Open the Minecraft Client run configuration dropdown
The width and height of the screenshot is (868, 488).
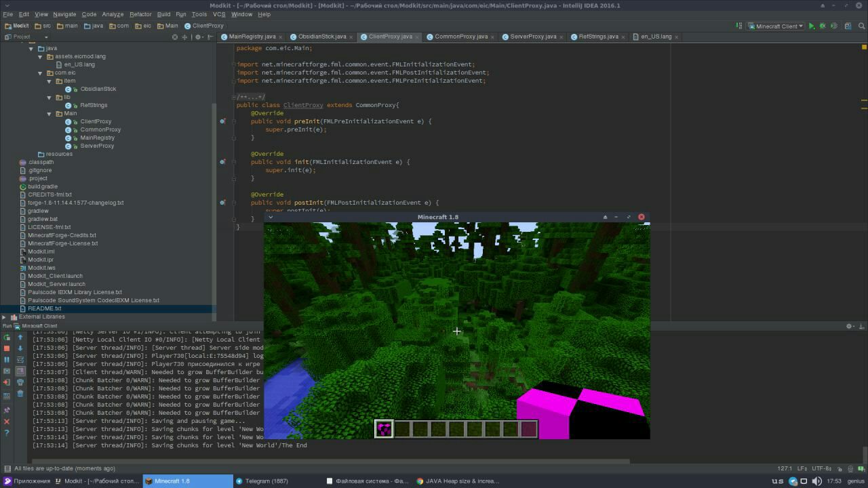click(776, 26)
